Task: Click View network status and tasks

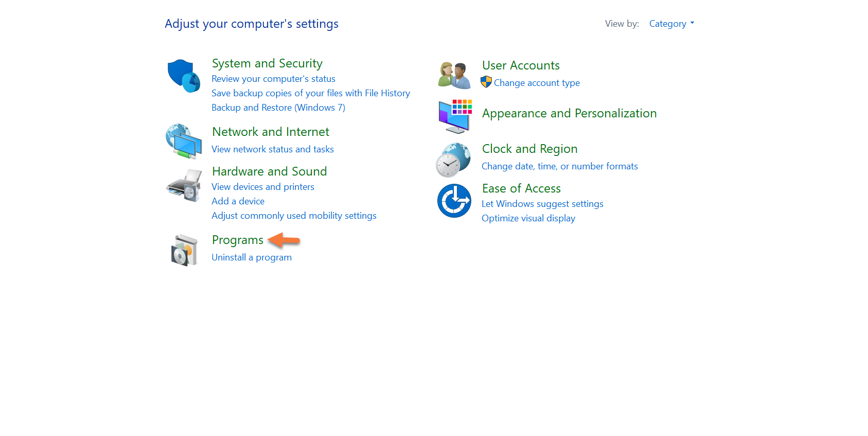Action: click(273, 149)
